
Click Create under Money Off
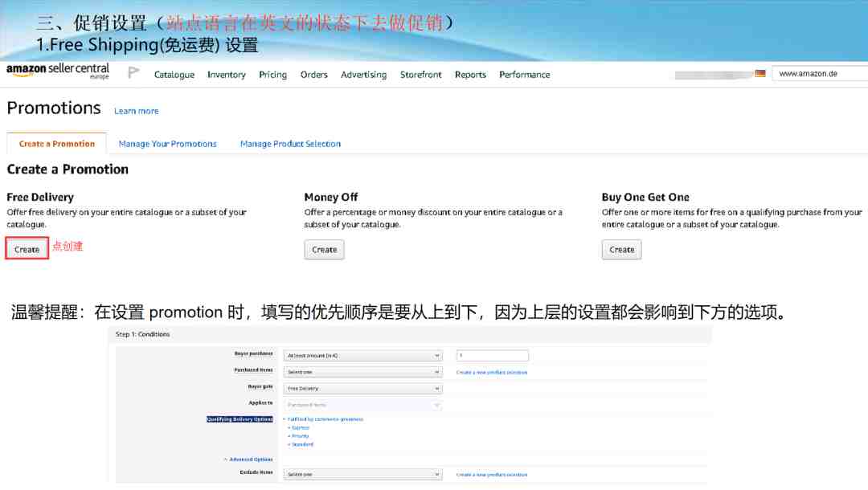click(x=325, y=250)
